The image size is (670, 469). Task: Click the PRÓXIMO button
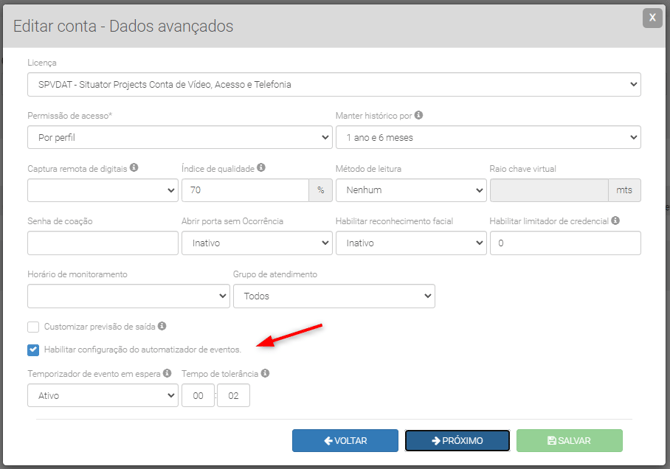click(x=457, y=441)
